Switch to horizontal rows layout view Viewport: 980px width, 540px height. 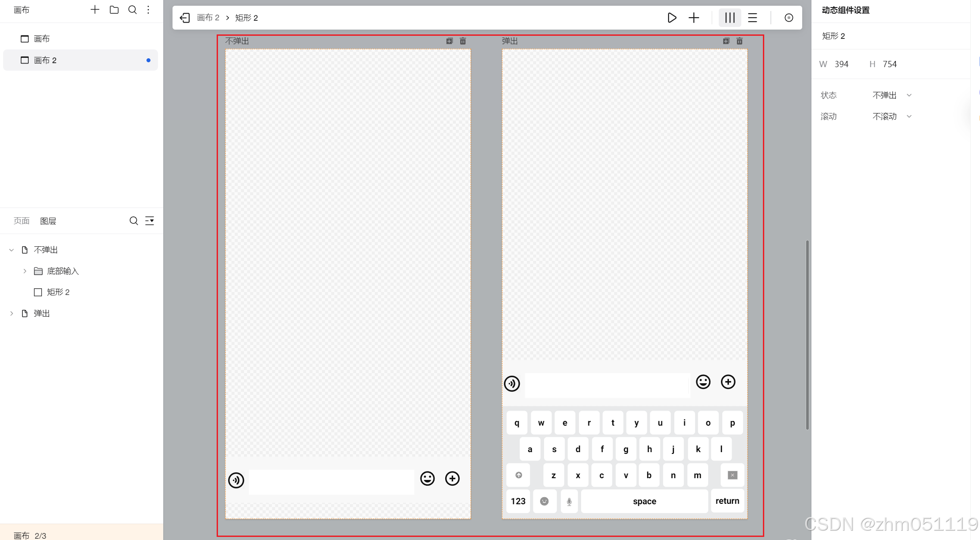pos(752,18)
